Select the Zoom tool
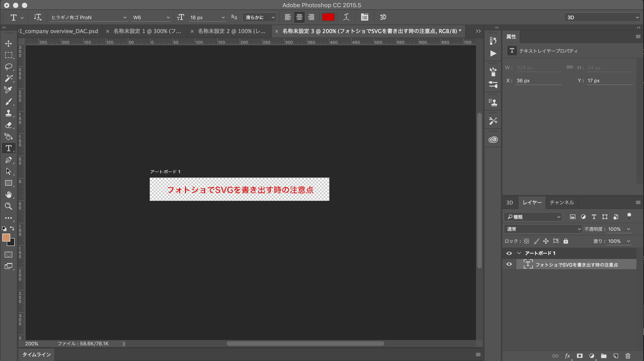 8,206
